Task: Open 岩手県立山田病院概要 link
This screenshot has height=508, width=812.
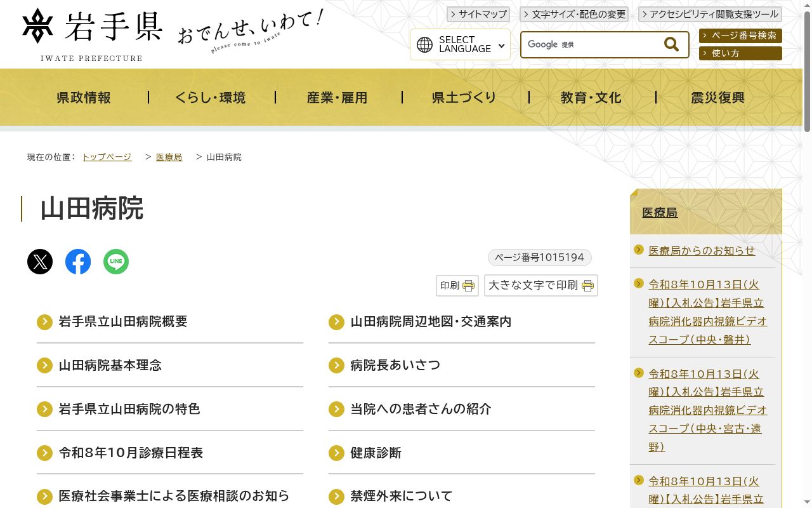Action: 123,322
